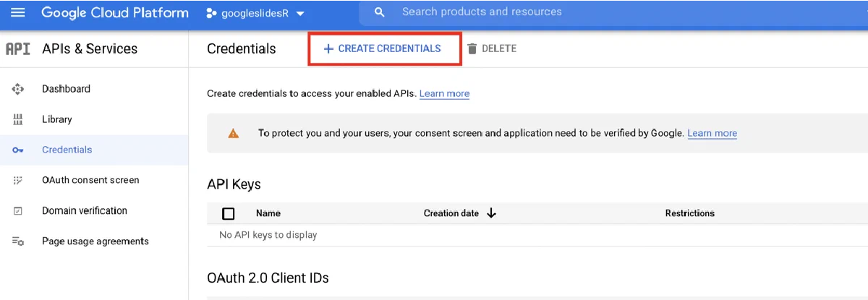Click the API logo icon in sidebar header
Viewport: 868px width, 300px height.
17,48
